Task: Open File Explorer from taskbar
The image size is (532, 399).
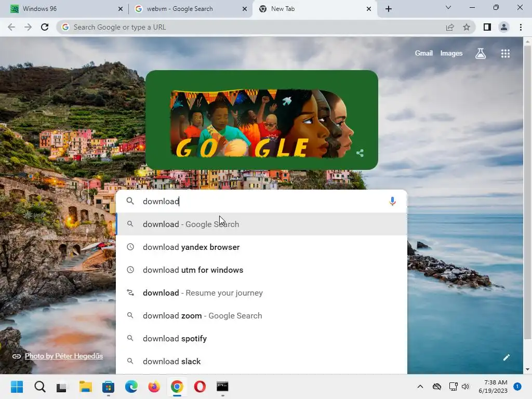Action: coord(86,387)
